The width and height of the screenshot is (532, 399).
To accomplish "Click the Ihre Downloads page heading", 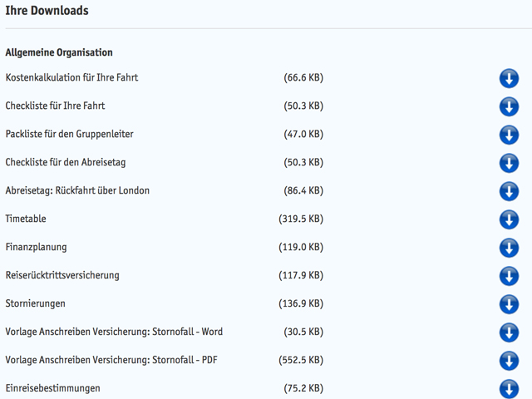I will click(47, 11).
